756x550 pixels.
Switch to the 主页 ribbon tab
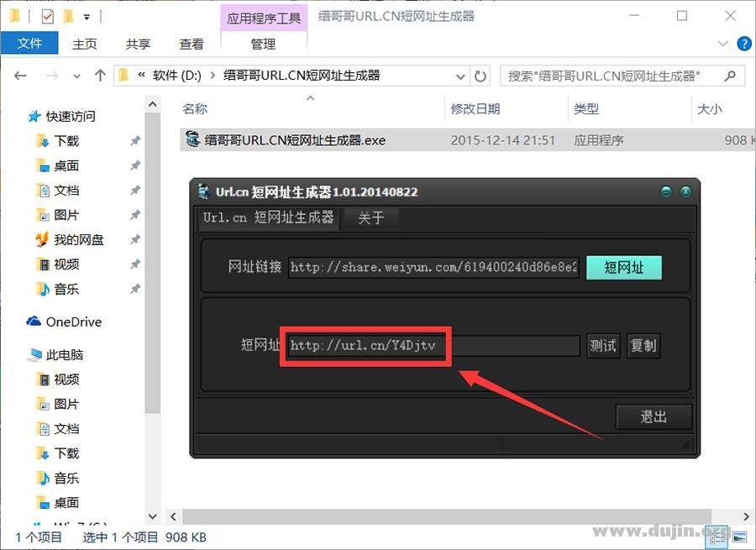tap(84, 44)
